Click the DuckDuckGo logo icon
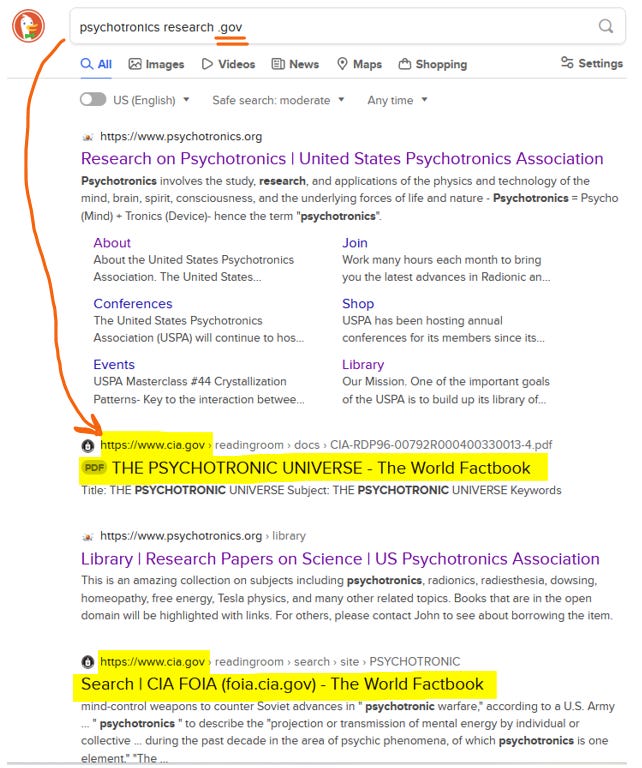Screen dimensions: 642x768 [28, 25]
